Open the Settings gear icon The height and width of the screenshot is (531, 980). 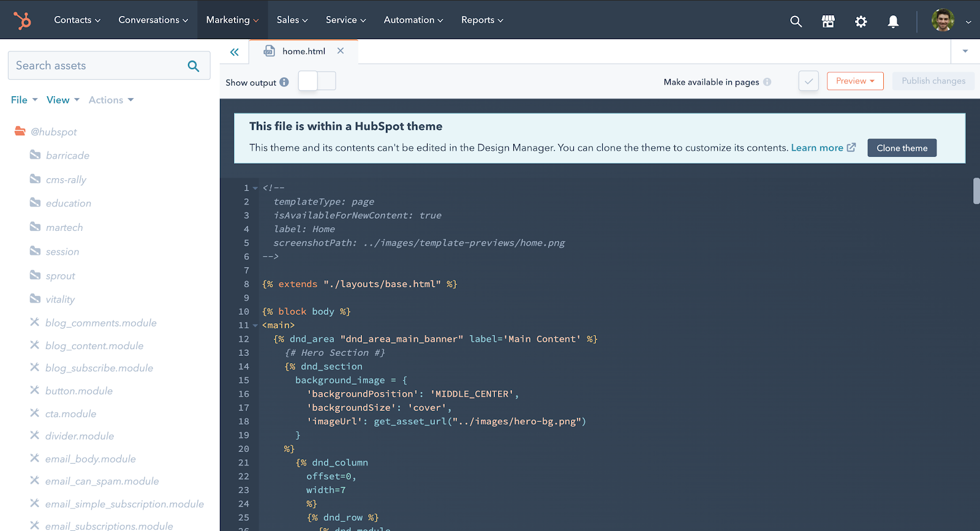pyautogui.click(x=861, y=21)
